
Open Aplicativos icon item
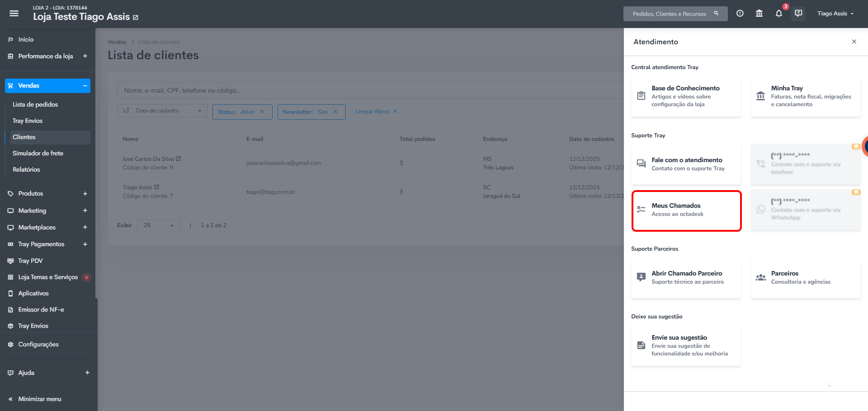tap(10, 294)
